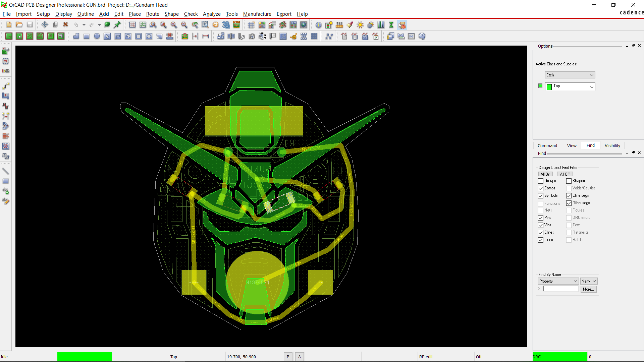Open the Manufacture menu
The width and height of the screenshot is (644, 362).
[257, 14]
